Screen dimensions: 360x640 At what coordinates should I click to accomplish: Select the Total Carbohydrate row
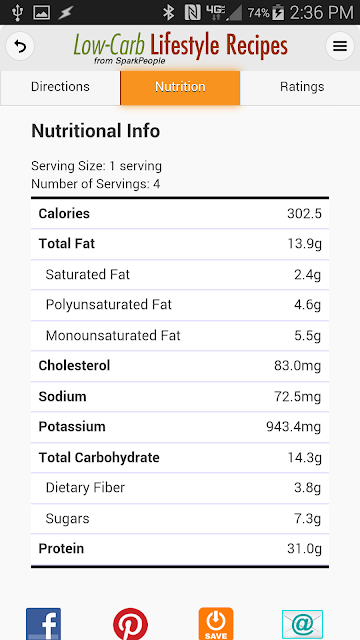pos(180,458)
